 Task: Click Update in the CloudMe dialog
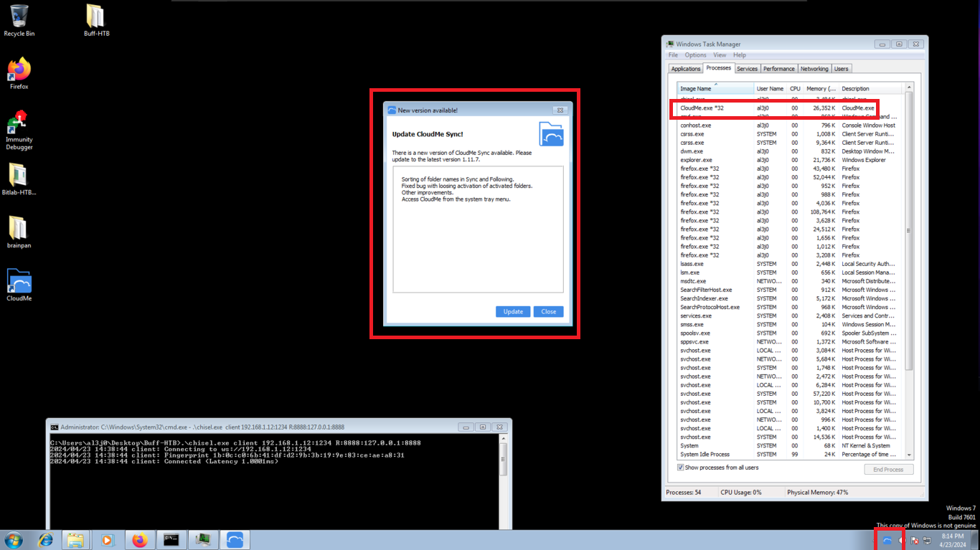[x=513, y=311]
